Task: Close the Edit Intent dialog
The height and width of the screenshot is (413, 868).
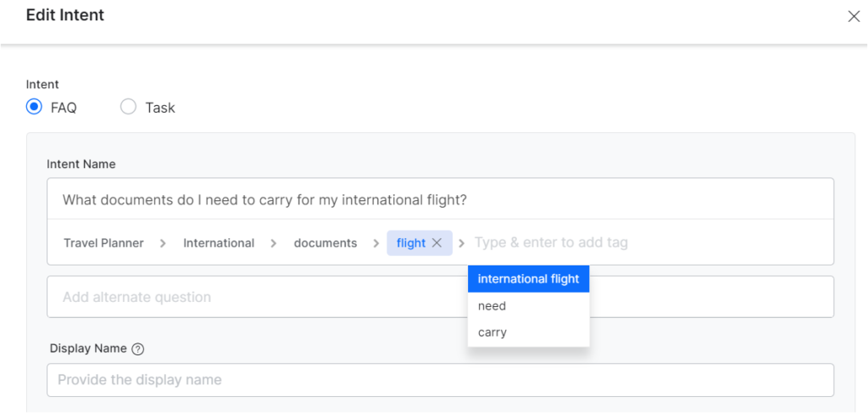Action: pos(854,16)
